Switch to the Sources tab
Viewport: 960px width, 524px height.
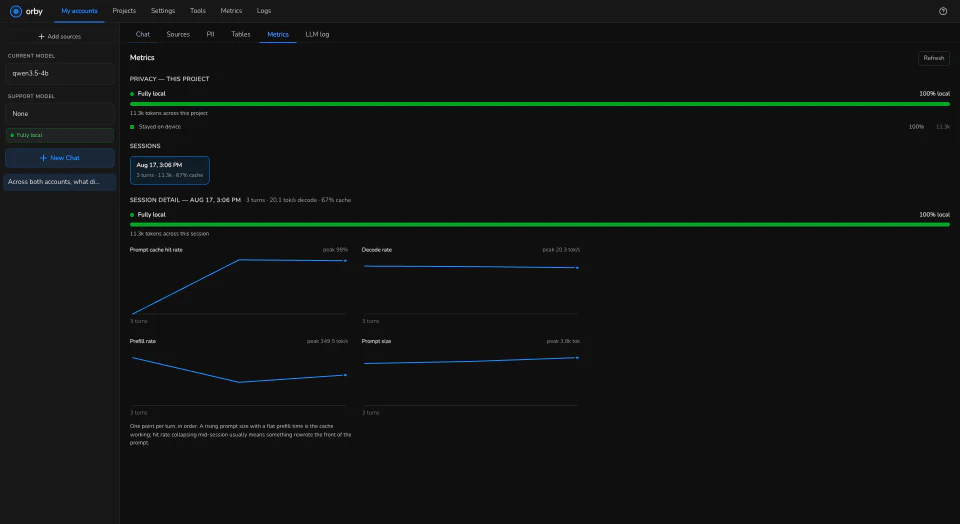(x=178, y=34)
